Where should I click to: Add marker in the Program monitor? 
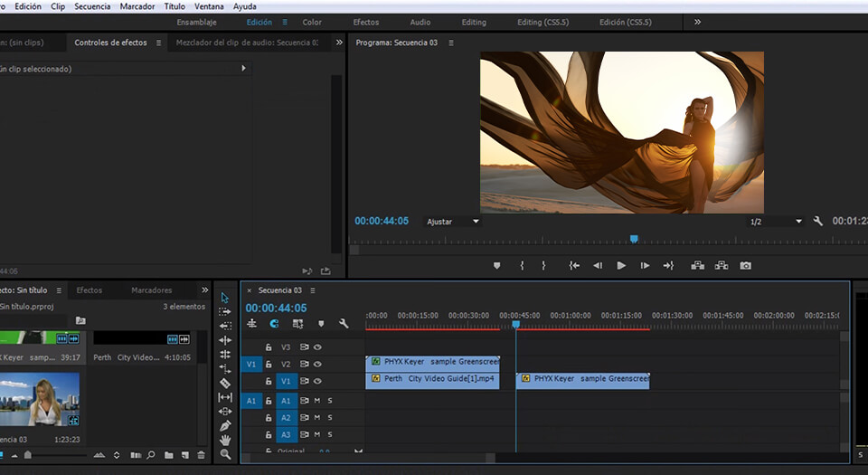point(496,266)
